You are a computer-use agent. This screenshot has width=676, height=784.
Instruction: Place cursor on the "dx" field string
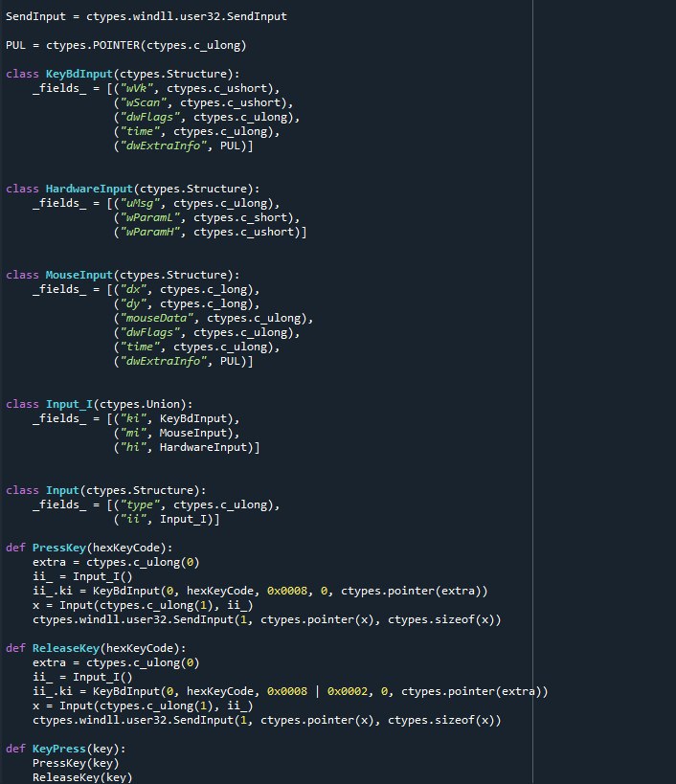tap(133, 289)
